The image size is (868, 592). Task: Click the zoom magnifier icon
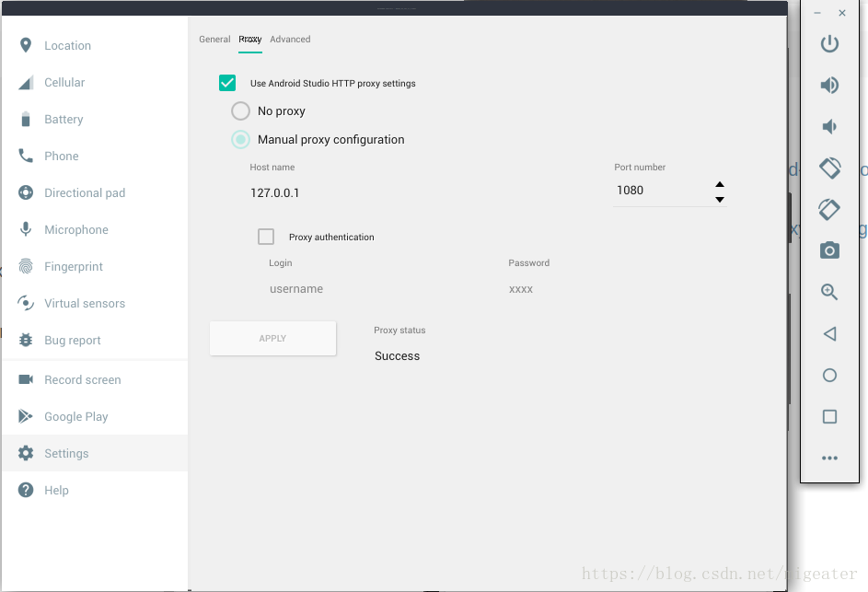[x=829, y=292]
